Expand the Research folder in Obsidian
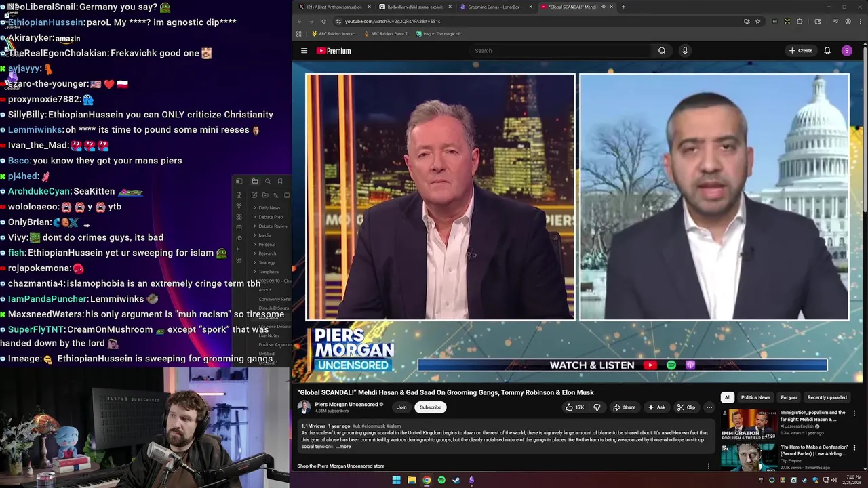 267,253
